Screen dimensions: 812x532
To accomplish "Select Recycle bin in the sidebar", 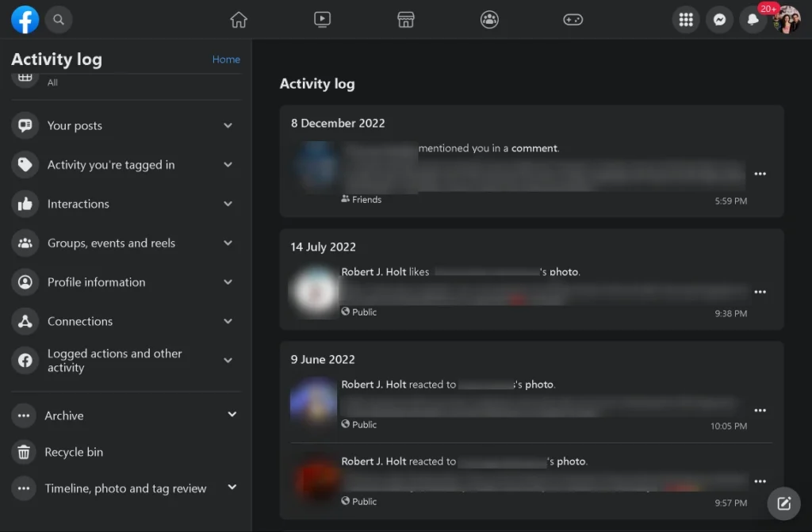I will point(74,452).
